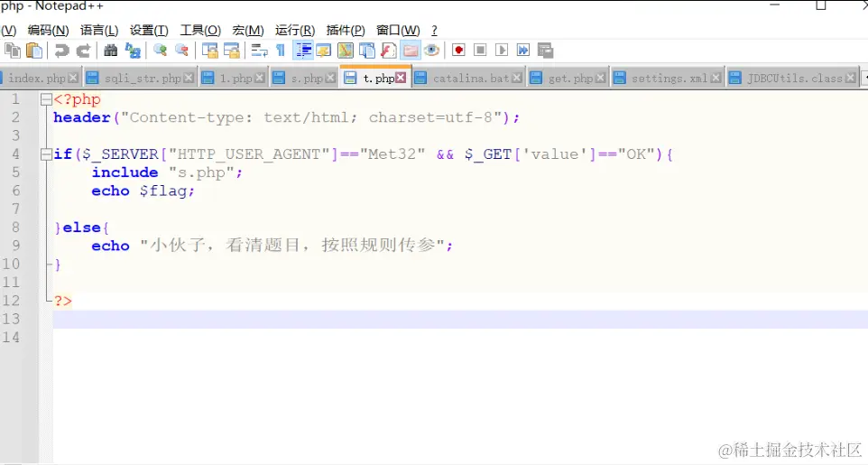This screenshot has height=465, width=868.
Task: Click the word "header" on line 2
Action: pos(82,117)
